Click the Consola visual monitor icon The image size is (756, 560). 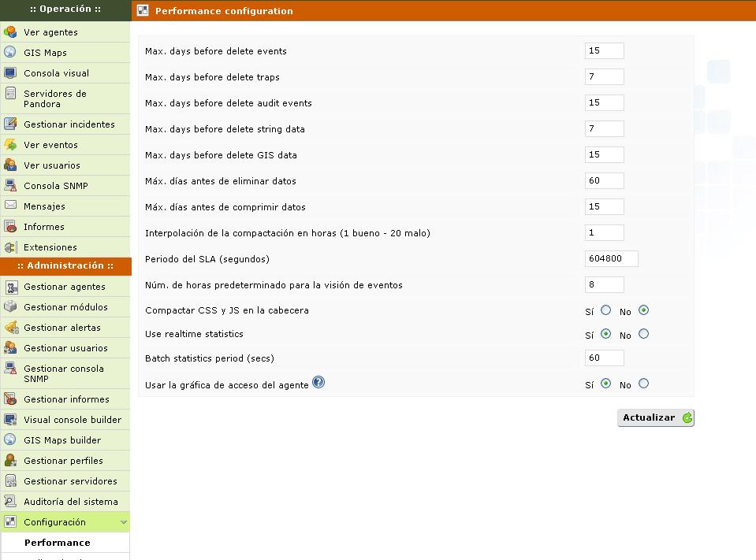click(x=10, y=73)
